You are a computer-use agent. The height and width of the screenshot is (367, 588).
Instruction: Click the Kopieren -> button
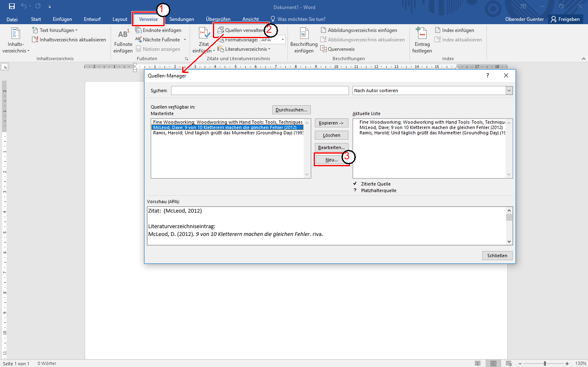(x=331, y=123)
